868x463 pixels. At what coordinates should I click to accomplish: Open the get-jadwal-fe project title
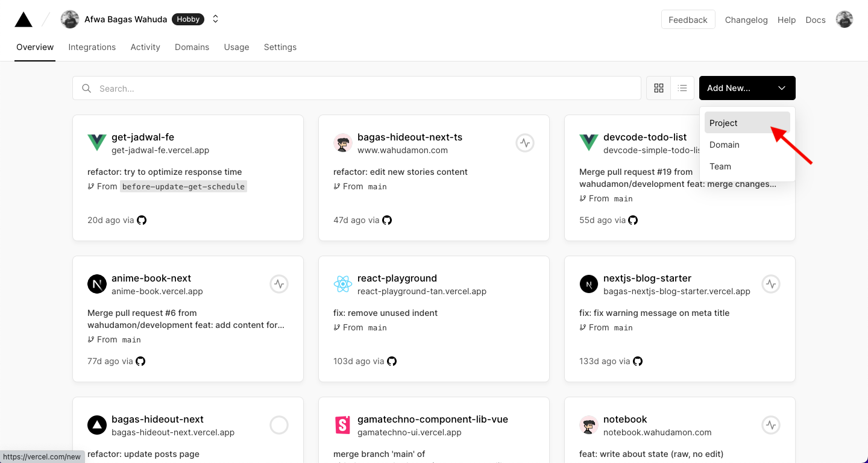pos(143,137)
